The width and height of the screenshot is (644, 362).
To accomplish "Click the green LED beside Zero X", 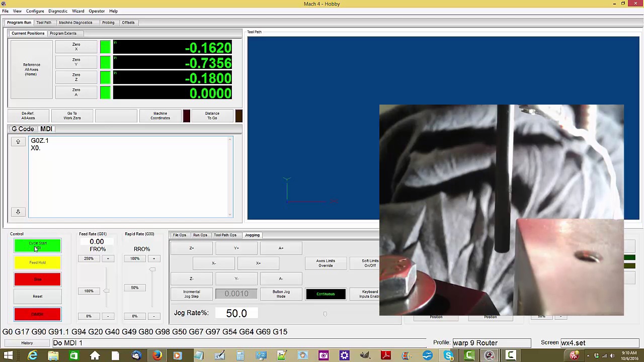I will click(105, 47).
